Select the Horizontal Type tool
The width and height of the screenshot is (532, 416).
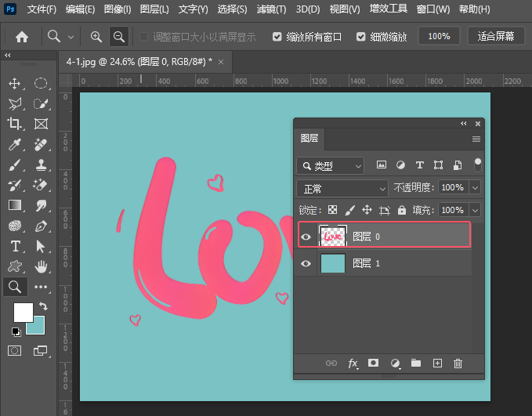[15, 246]
